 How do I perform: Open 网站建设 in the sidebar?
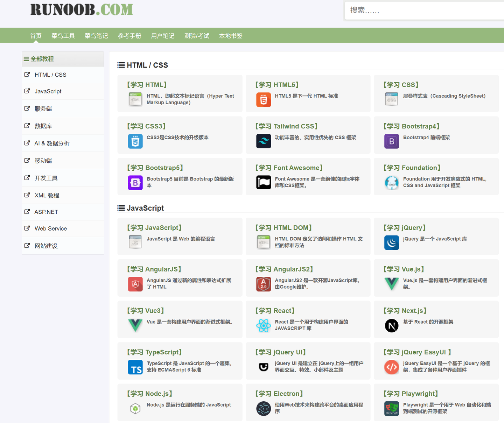tap(63, 246)
